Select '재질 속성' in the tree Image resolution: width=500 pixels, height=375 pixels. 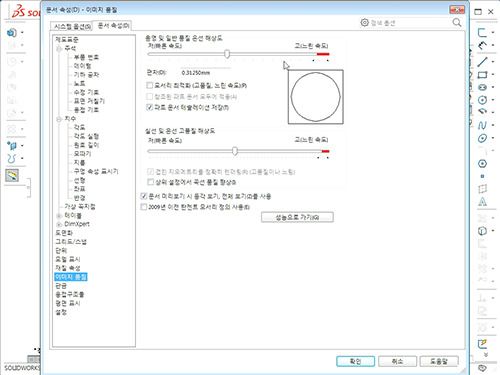point(68,268)
